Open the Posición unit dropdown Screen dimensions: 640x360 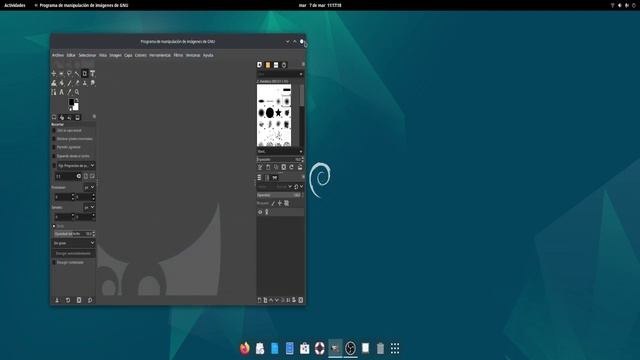click(89, 187)
